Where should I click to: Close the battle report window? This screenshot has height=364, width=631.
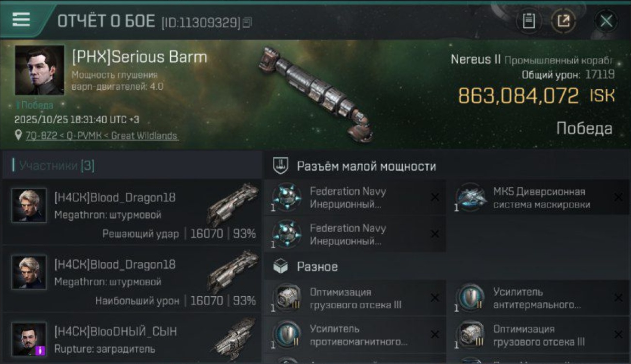pos(606,21)
